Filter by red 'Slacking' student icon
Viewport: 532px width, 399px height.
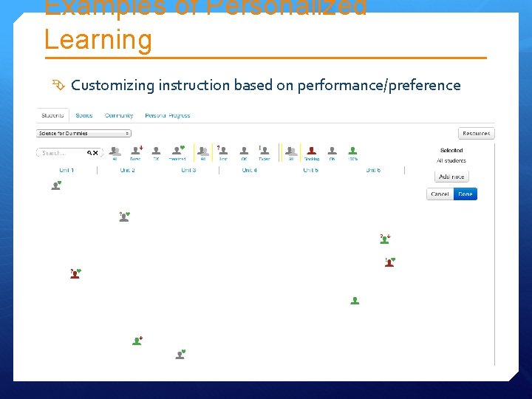[x=312, y=154]
